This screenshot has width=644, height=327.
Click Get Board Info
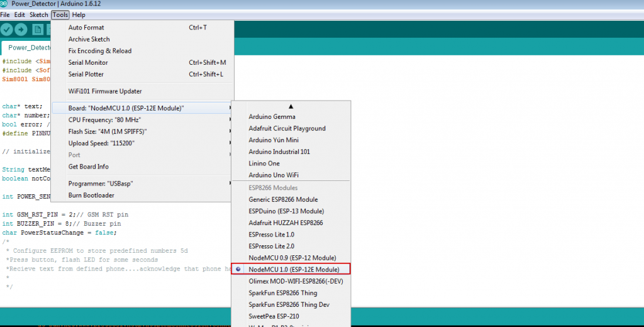(89, 167)
